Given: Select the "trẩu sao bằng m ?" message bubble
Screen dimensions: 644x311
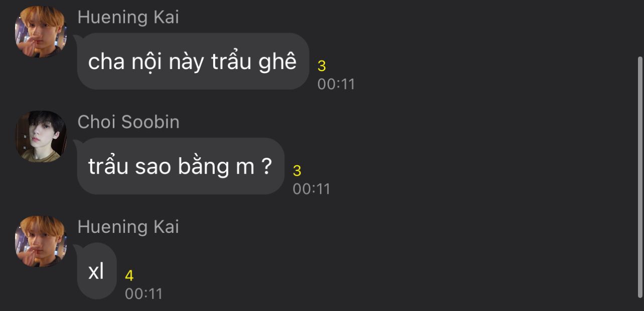Looking at the screenshot, I should click(x=181, y=166).
